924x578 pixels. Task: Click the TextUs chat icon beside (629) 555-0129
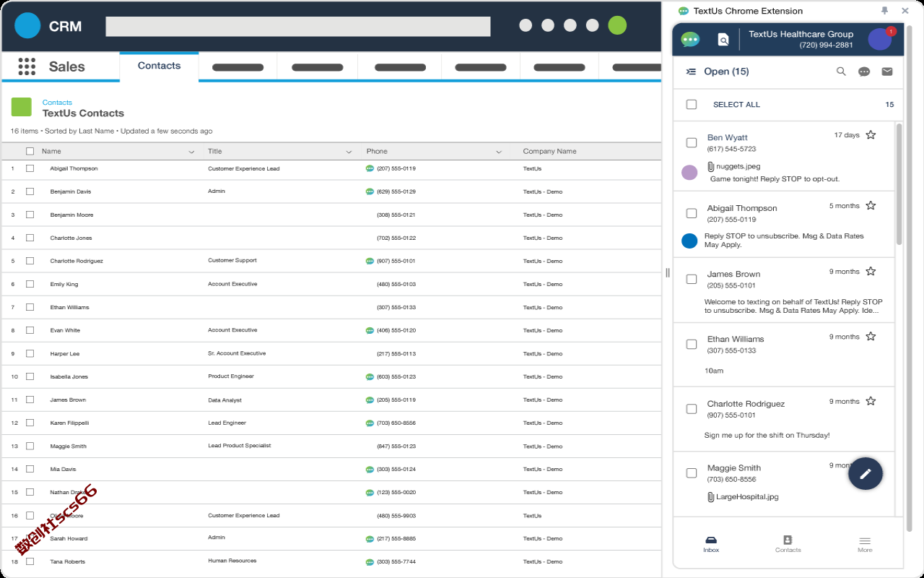pyautogui.click(x=370, y=191)
